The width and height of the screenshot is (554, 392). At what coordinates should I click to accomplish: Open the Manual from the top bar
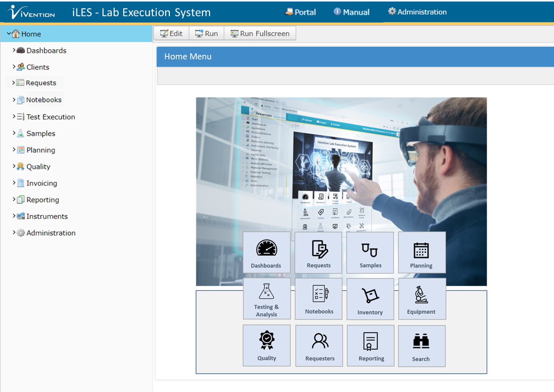(351, 12)
